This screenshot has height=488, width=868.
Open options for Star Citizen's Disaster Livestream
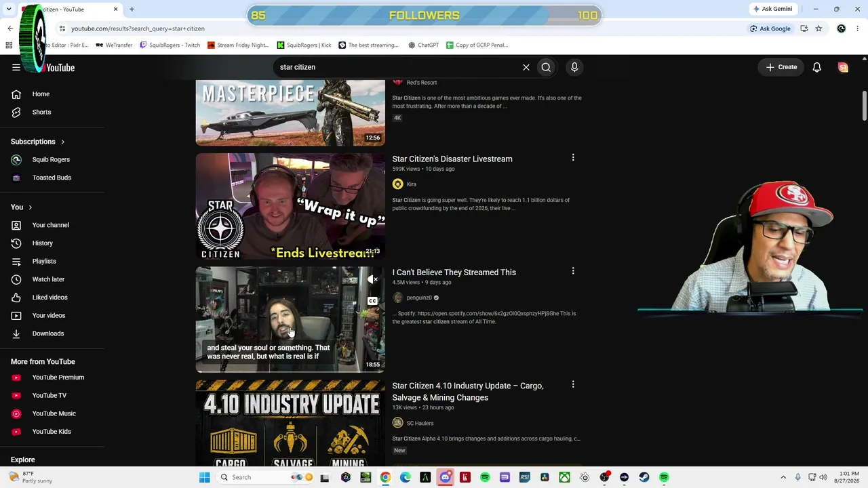573,158
